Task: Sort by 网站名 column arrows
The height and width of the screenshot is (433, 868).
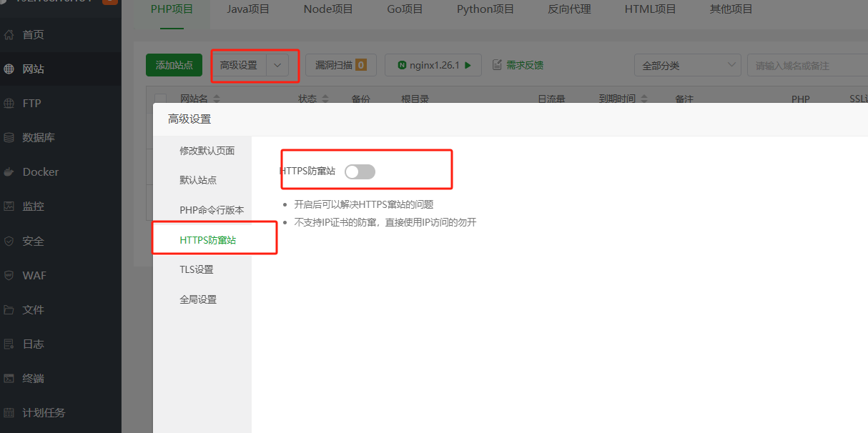Action: (217, 99)
